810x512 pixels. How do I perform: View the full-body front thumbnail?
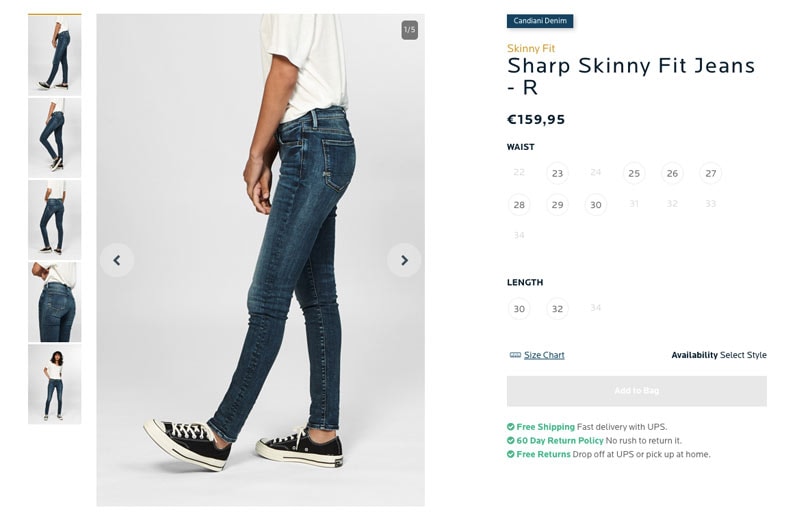point(54,384)
